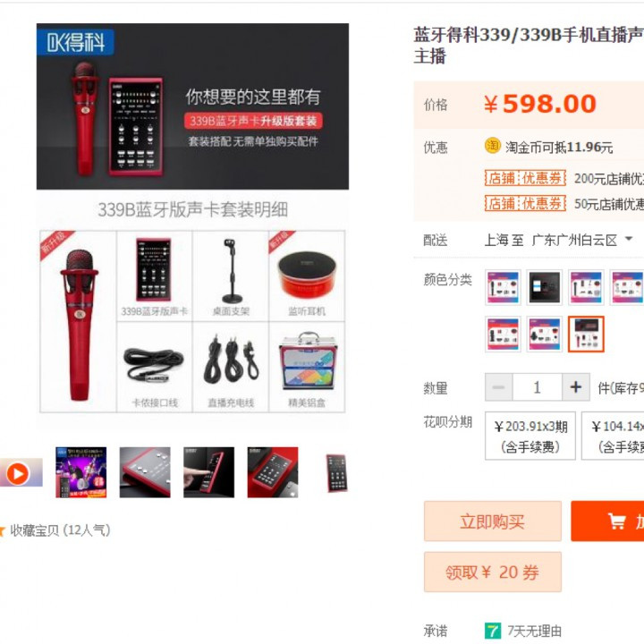View the finger-touching sound card thumbnail
Viewport: 644px width, 644px height.
coord(208,472)
